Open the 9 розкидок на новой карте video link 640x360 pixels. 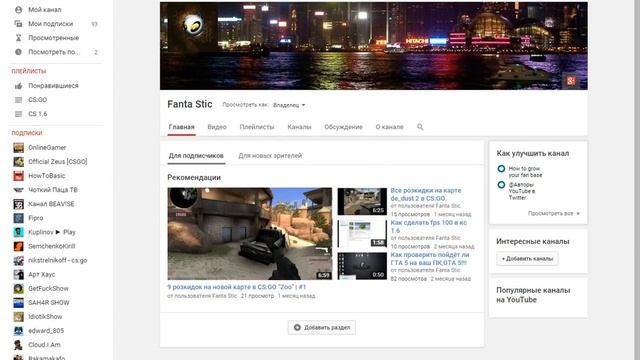coord(236,287)
